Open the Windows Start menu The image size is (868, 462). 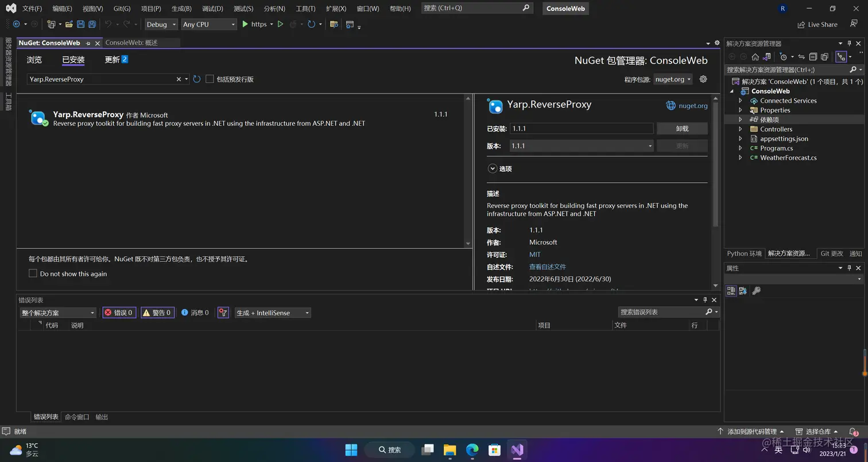click(351, 449)
